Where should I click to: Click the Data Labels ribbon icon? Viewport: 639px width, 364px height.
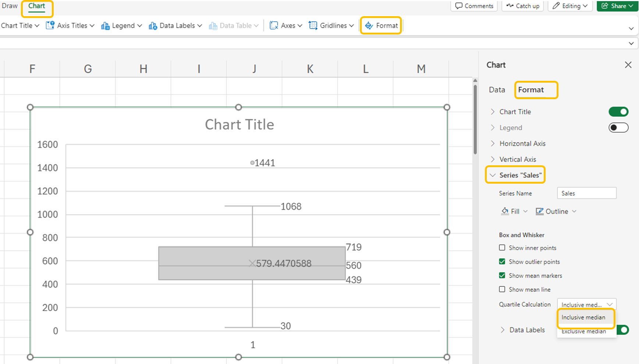click(x=153, y=25)
